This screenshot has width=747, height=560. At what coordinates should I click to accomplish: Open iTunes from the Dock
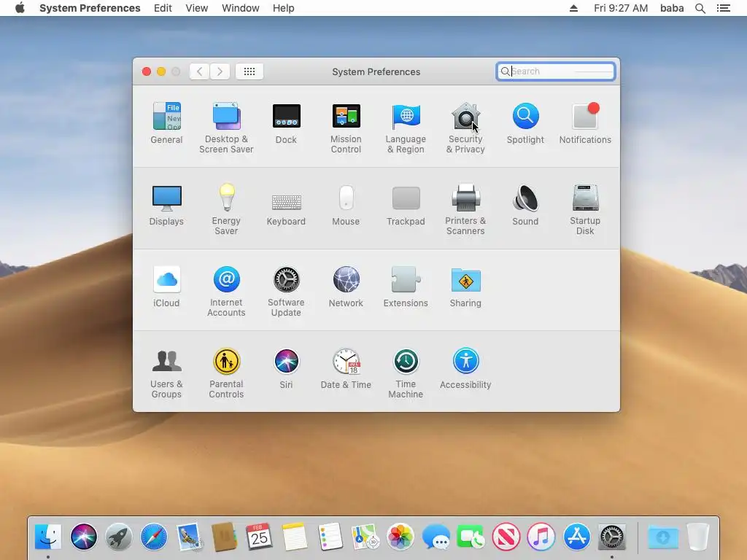[541, 537]
